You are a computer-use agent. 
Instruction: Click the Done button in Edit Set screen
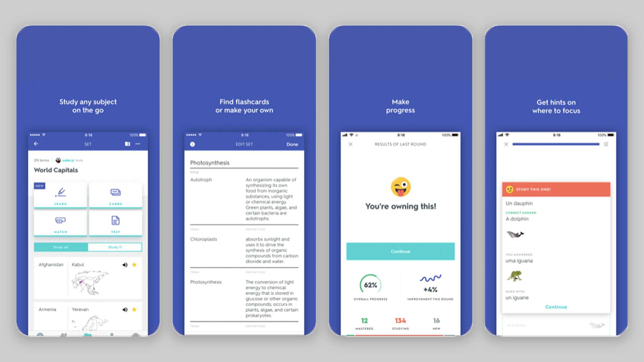292,144
